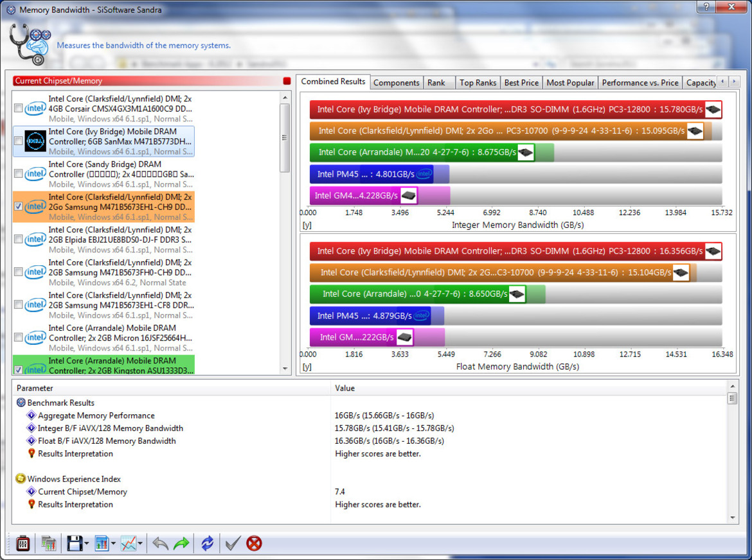Click the Benchmark Results globe icon
This screenshot has height=560, width=752.
tap(21, 403)
